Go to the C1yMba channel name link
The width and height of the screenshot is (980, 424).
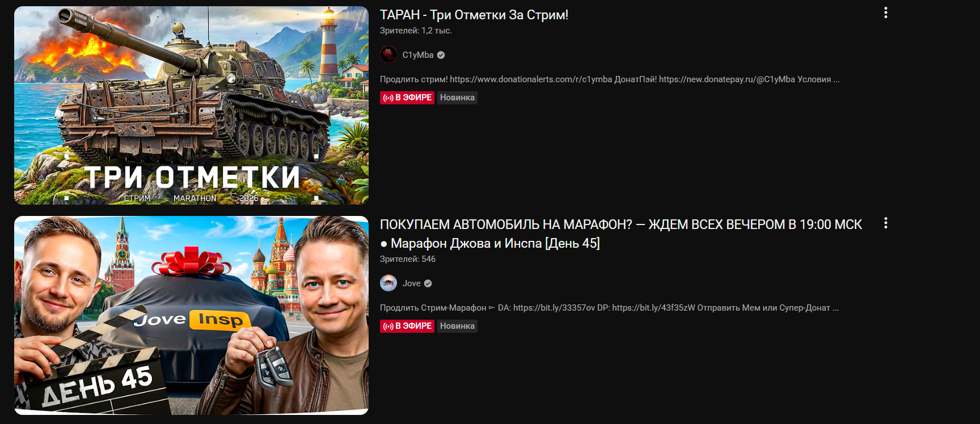(x=418, y=55)
